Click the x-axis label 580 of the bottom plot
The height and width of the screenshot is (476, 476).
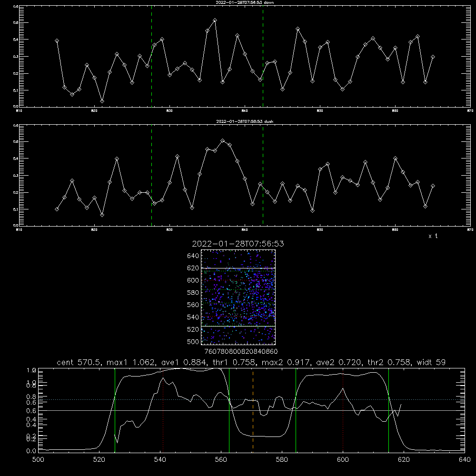[x=282, y=460]
